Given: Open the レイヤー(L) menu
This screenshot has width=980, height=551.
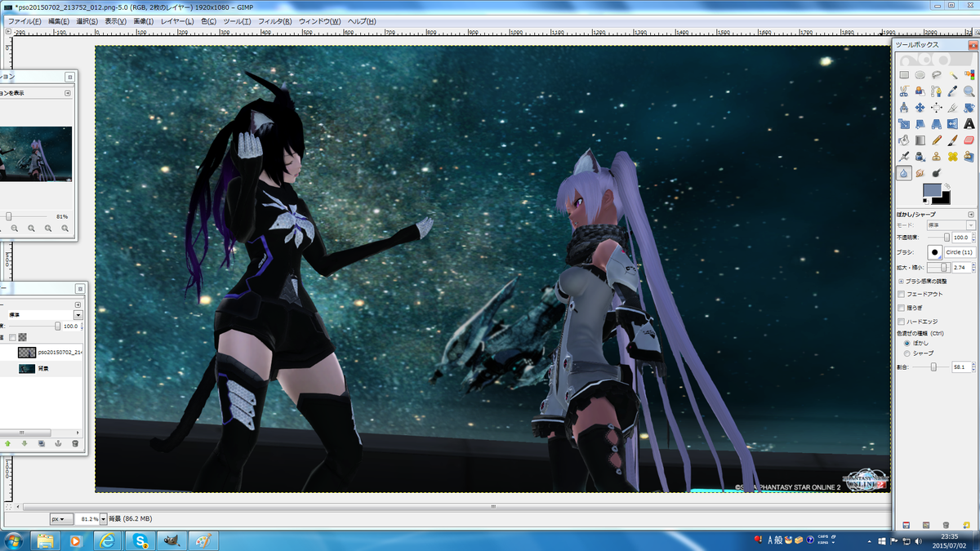Looking at the screenshot, I should click(x=177, y=20).
